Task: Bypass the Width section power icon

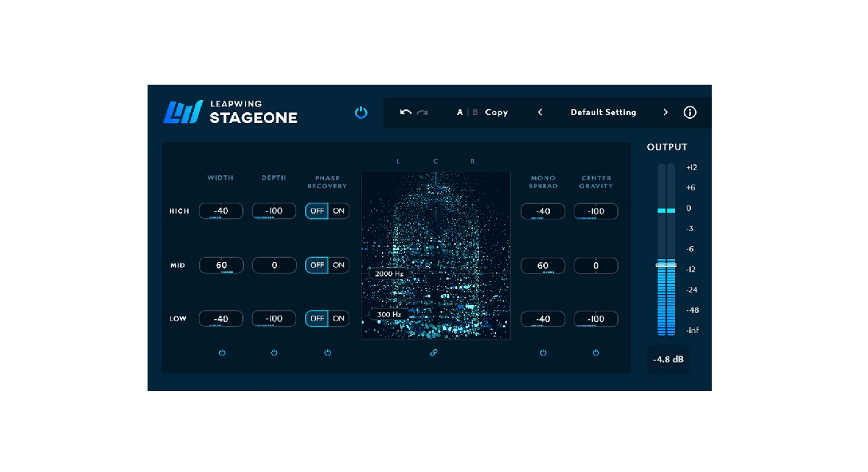Action: point(222,353)
